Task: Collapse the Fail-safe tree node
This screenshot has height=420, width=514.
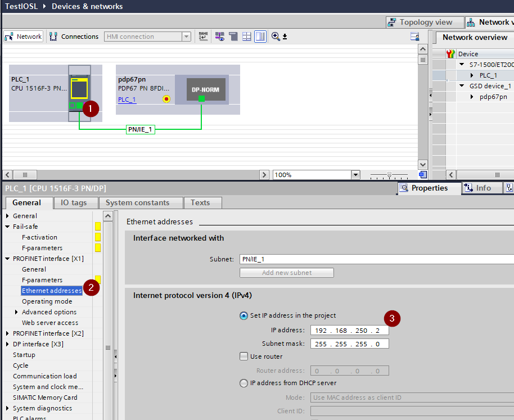Action: click(x=7, y=227)
